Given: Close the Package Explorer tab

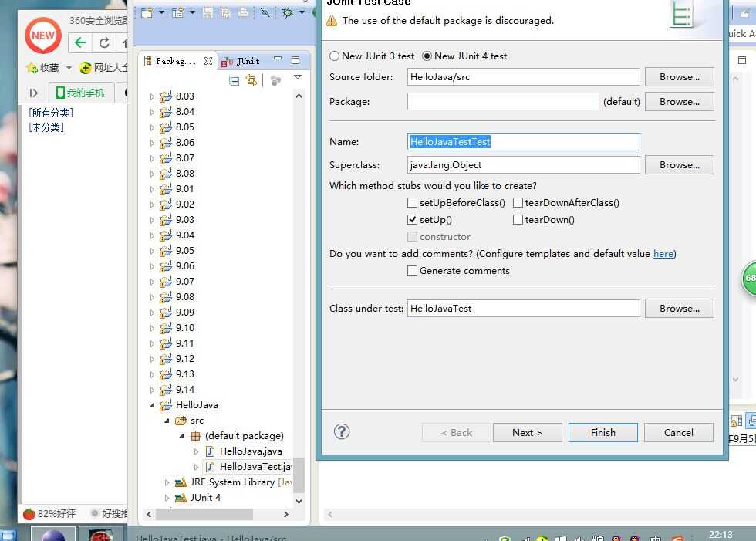Looking at the screenshot, I should click(208, 61).
